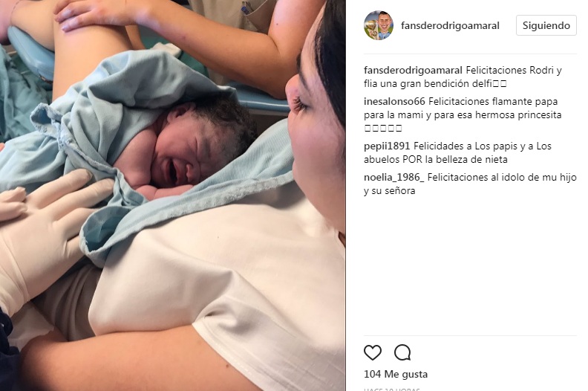Screen dimensions: 588x391
Task: Click the comment speech bubble icon
Action: click(x=402, y=352)
